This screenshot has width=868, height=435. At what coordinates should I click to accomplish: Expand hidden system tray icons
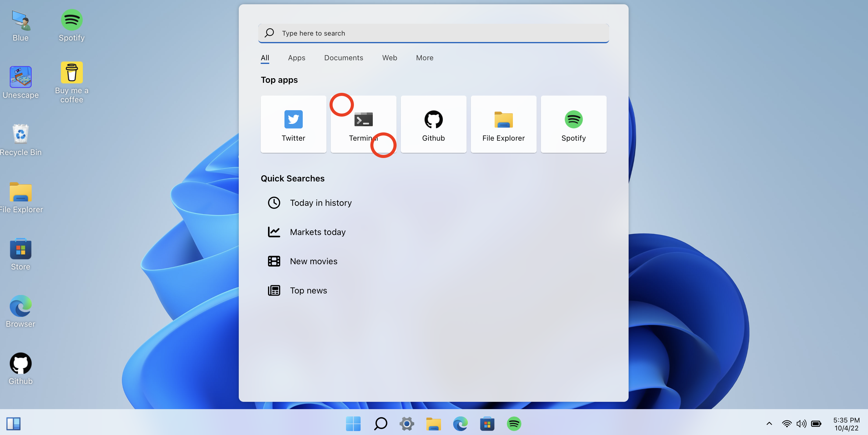(769, 424)
